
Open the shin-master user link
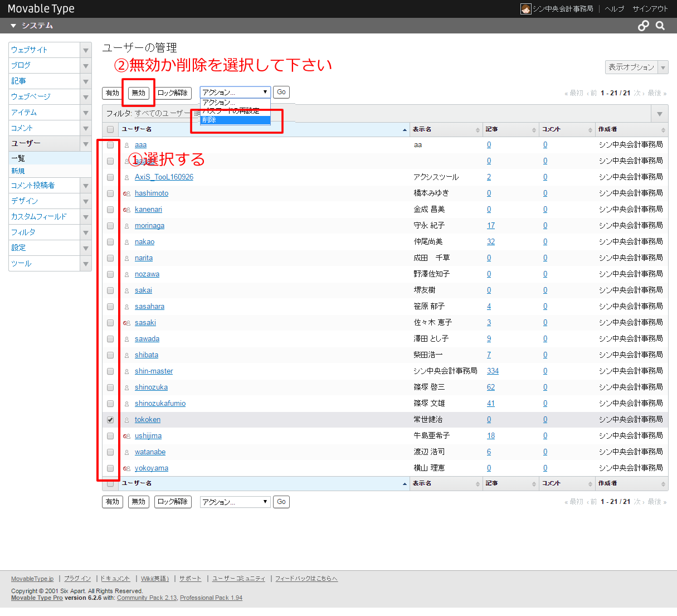pos(154,371)
